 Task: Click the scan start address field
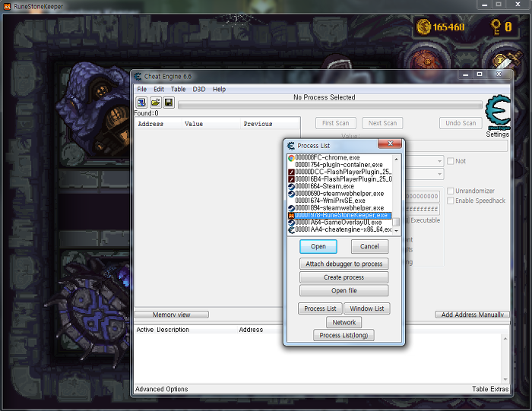coord(423,196)
